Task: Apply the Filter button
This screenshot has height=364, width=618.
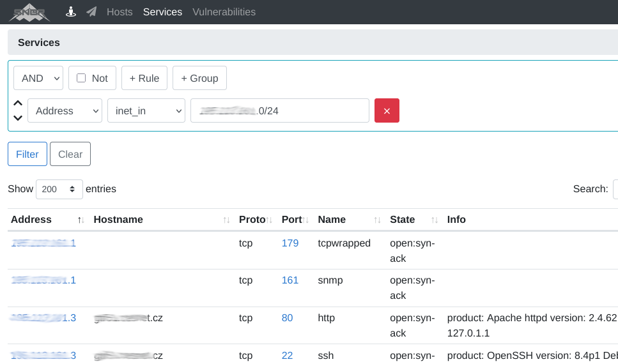Action: click(x=27, y=154)
